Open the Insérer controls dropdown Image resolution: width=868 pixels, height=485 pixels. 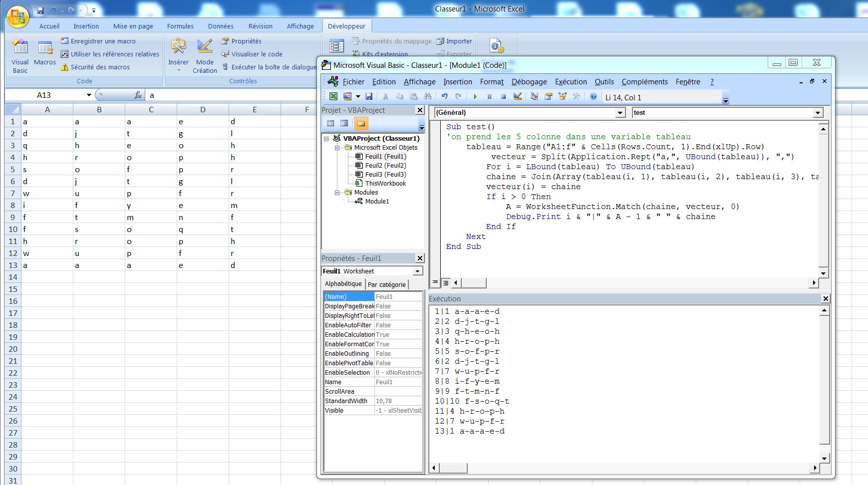(x=178, y=56)
